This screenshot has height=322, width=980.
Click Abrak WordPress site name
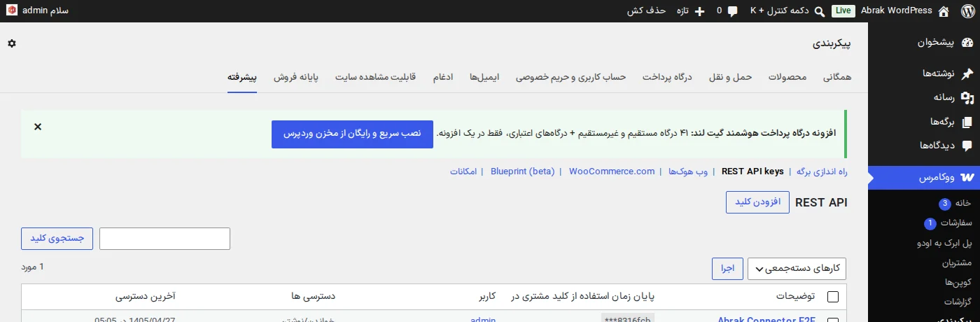pyautogui.click(x=897, y=11)
